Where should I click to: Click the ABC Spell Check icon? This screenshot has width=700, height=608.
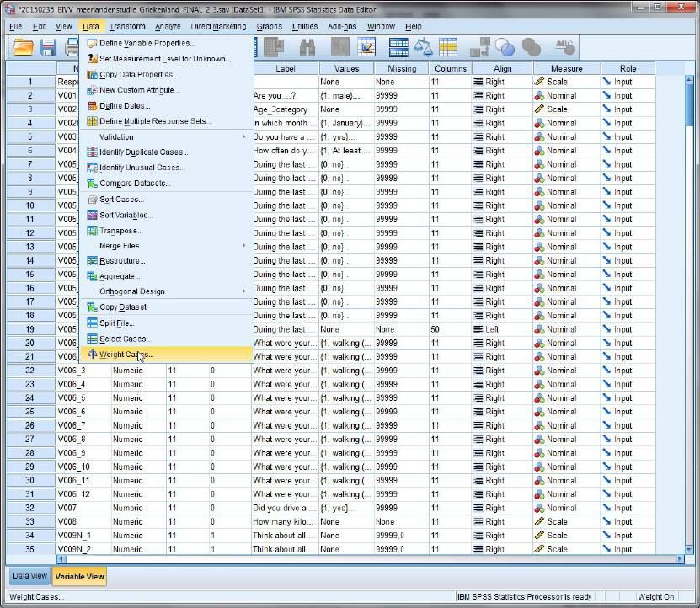click(564, 47)
